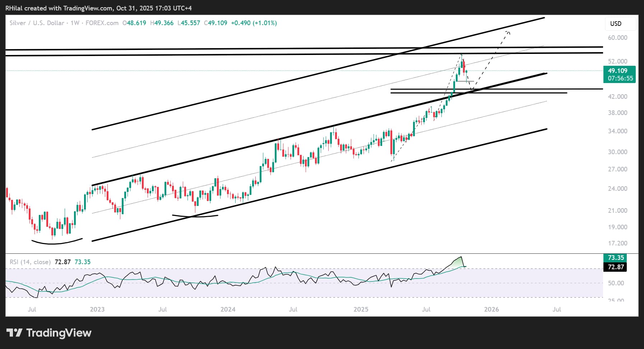The width and height of the screenshot is (644, 349).
Task: Click the TradingView logo icon
Action: [15, 333]
